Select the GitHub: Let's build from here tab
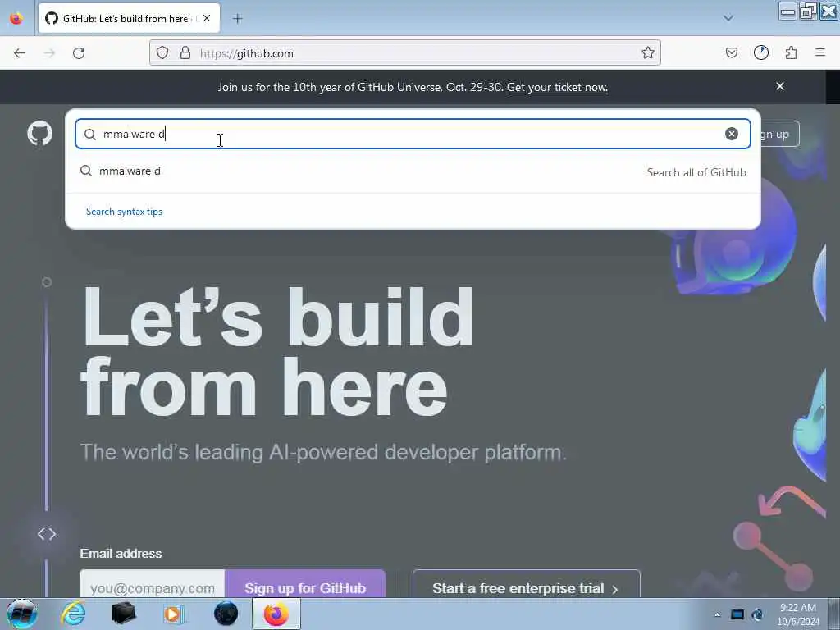 129,18
